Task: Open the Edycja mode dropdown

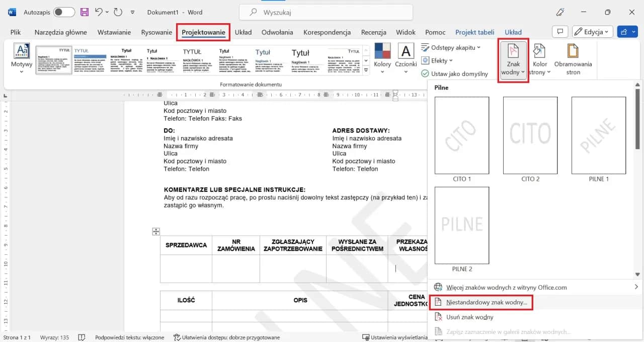Action: click(593, 32)
